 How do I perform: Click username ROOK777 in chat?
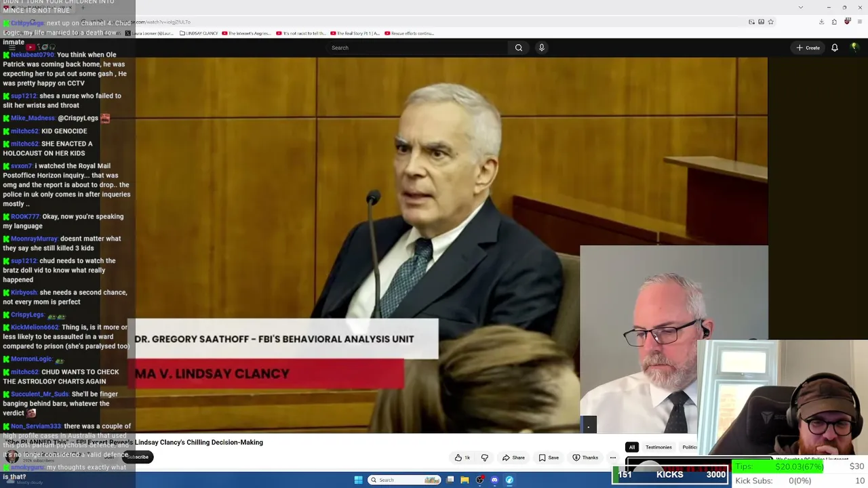pyautogui.click(x=25, y=217)
